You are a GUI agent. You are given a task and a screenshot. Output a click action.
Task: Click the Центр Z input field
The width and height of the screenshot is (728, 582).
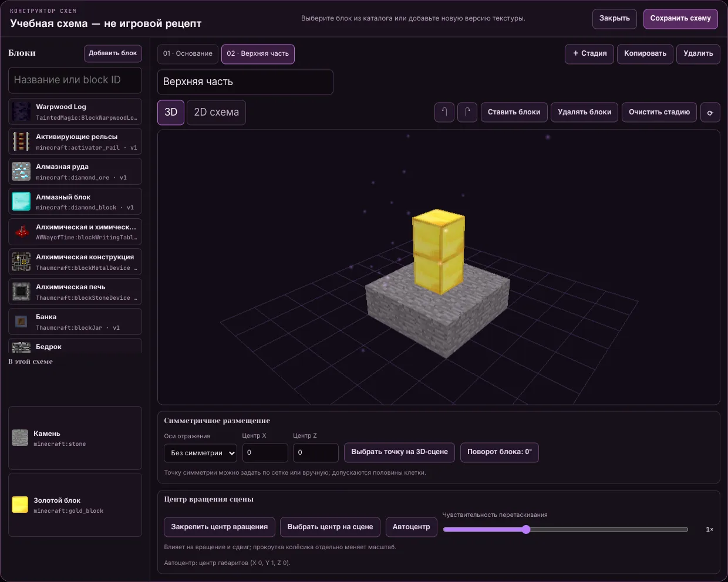click(x=316, y=453)
